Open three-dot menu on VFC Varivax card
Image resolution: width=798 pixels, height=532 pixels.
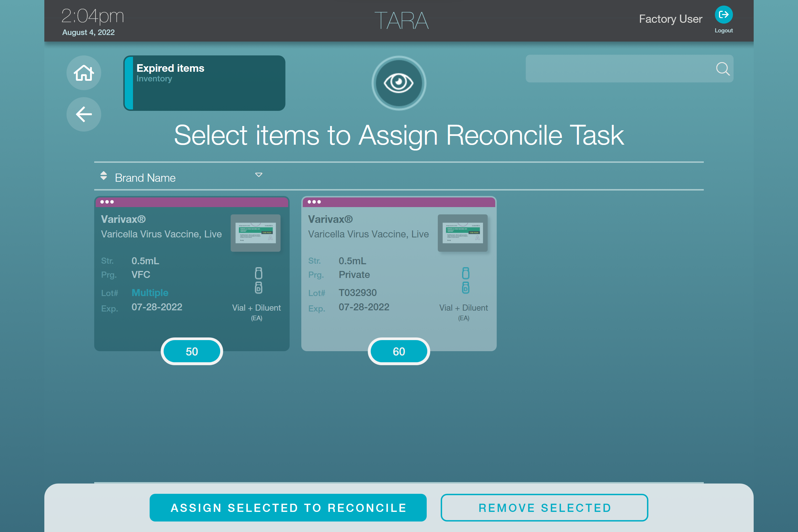[107, 202]
